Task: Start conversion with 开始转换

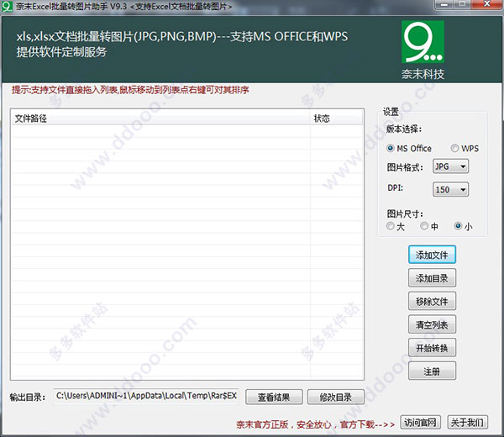Action: (x=432, y=348)
